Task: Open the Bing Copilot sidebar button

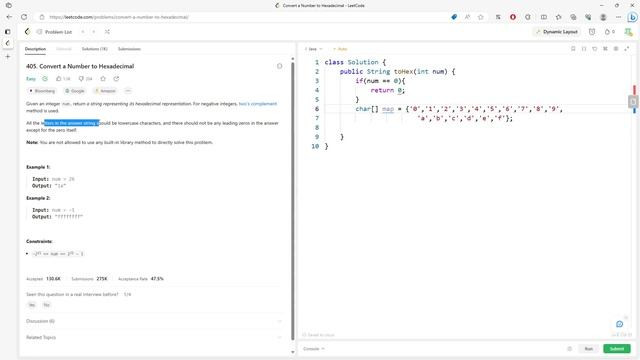Action: point(633,17)
